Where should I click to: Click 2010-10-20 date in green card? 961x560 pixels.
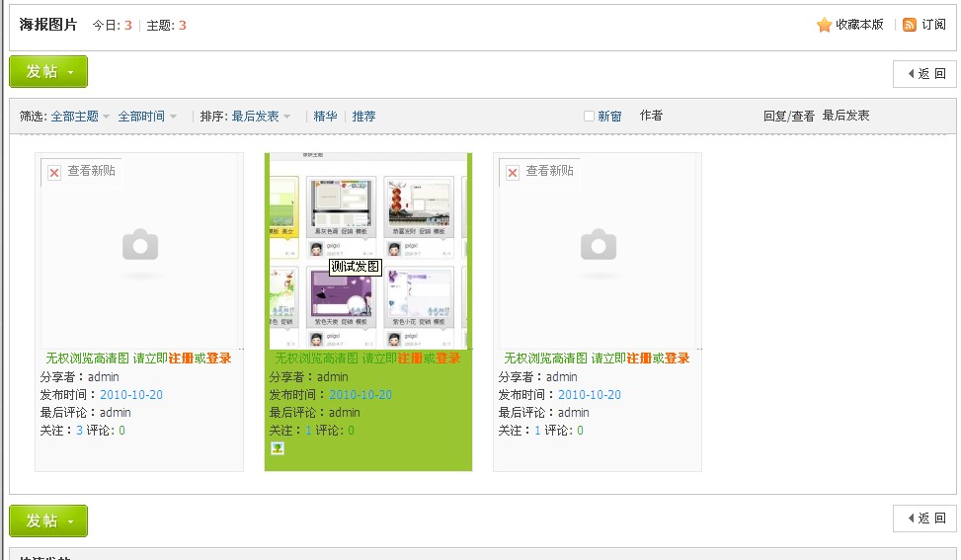(360, 395)
